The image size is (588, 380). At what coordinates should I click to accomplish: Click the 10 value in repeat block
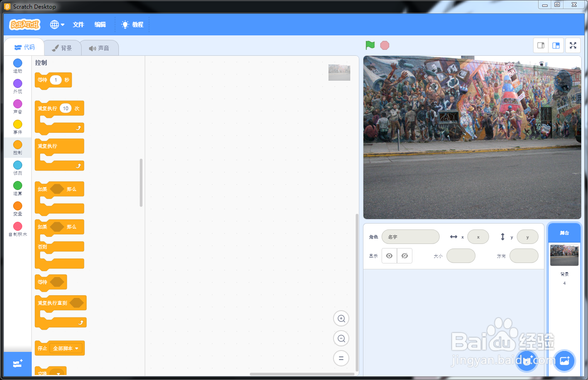[66, 108]
